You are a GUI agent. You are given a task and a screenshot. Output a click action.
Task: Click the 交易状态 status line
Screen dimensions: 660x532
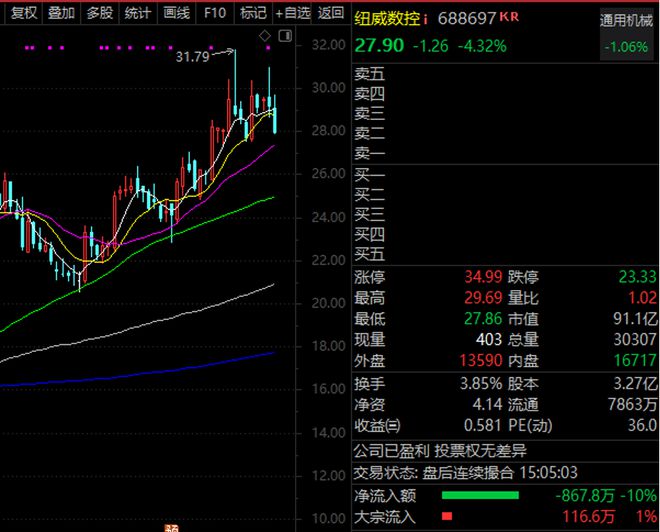coord(465,473)
